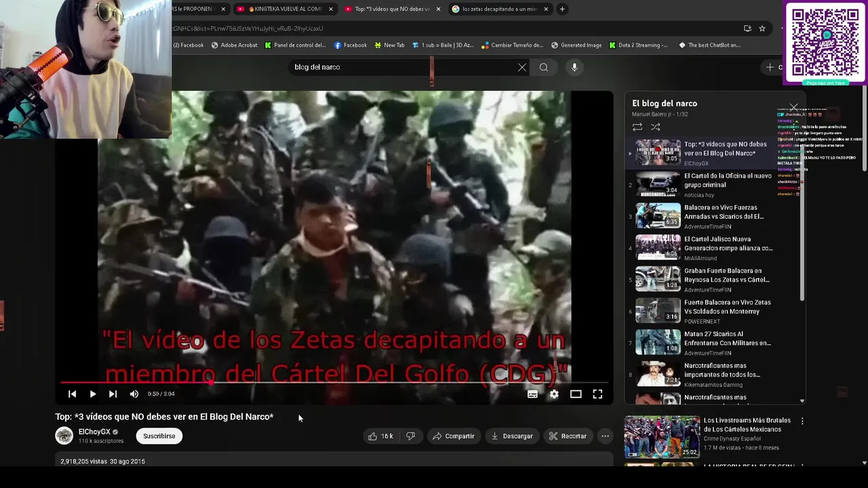This screenshot has height=488, width=868.
Task: Open playlist video 'El Cartel de la Oficina'
Action: [x=712, y=184]
